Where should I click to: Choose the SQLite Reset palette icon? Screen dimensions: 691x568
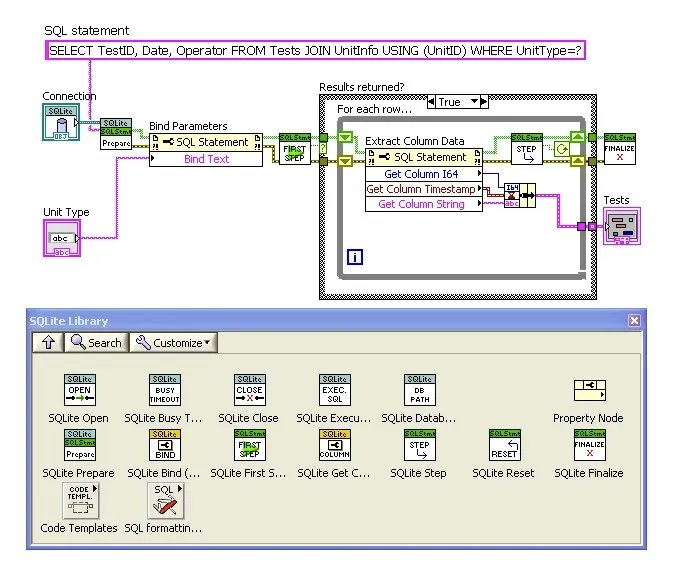click(505, 445)
